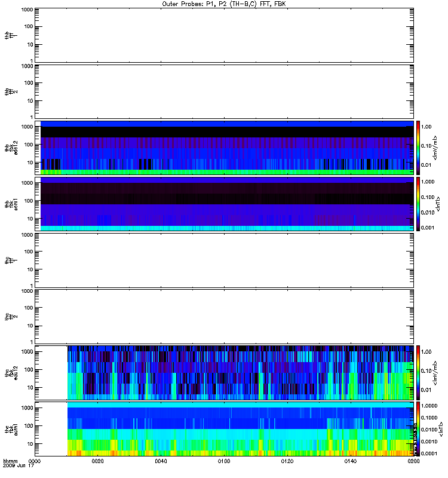Click the '<|mV/m|>' unit on thc edc12 colorbar
The height and width of the screenshot is (478, 448).
tap(435, 373)
